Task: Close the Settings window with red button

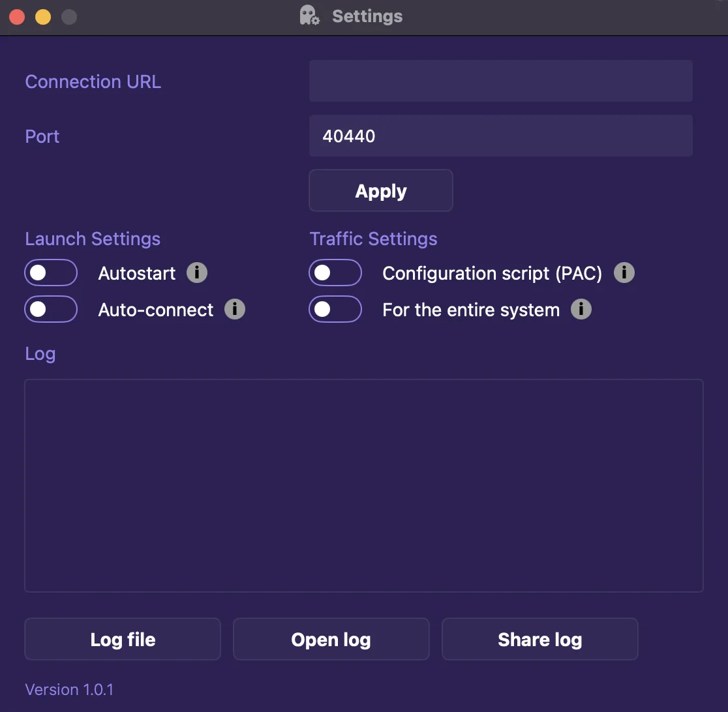Action: coord(17,17)
